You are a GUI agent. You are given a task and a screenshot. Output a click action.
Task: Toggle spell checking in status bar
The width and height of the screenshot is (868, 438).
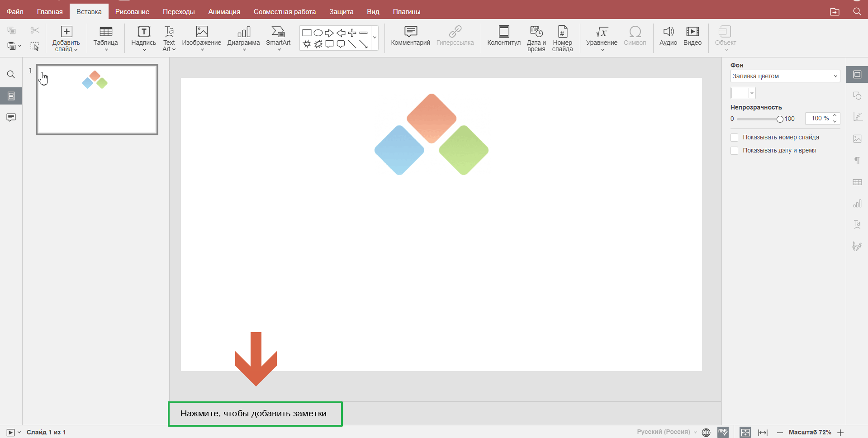pyautogui.click(x=723, y=432)
